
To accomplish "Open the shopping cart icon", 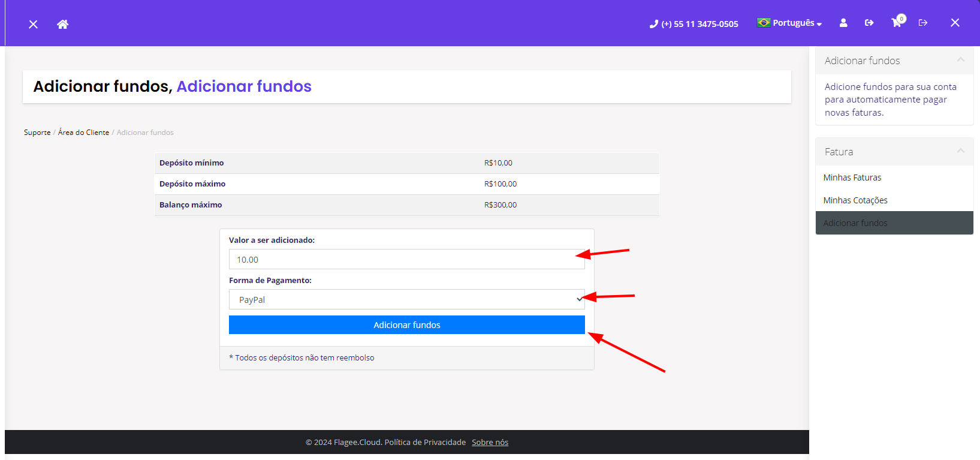I will (896, 23).
